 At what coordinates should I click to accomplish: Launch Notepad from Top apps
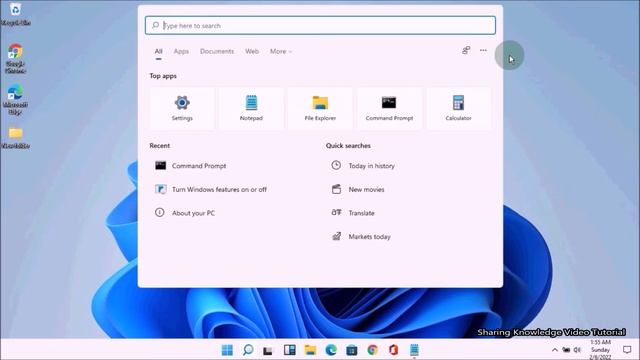(251, 108)
